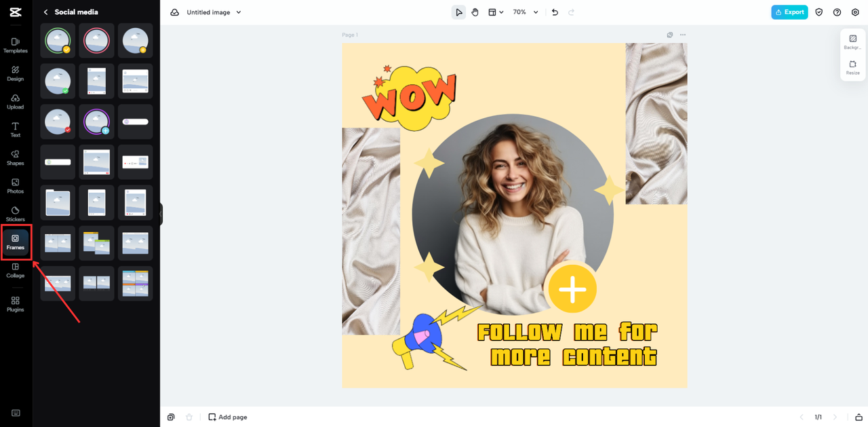This screenshot has height=427, width=868.
Task: Open the page more options menu
Action: 683,35
